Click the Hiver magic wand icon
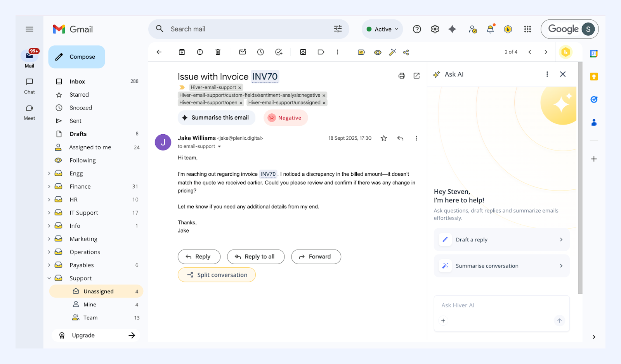 (393, 52)
